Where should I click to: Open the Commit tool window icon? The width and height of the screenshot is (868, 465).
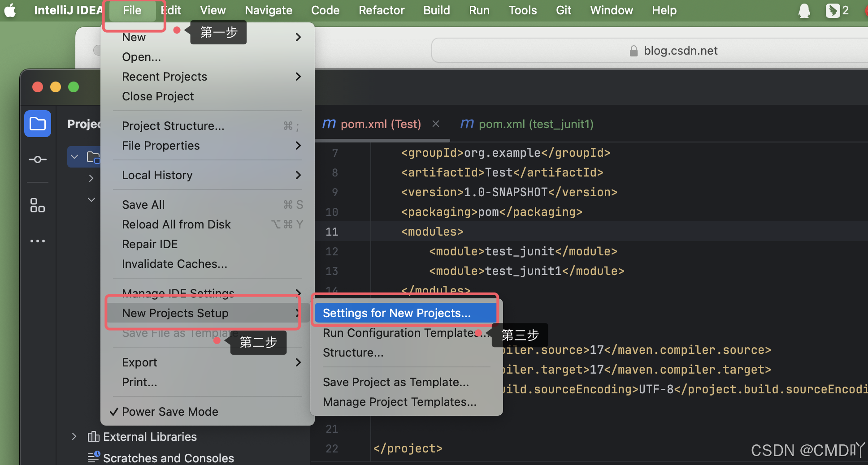tap(38, 159)
